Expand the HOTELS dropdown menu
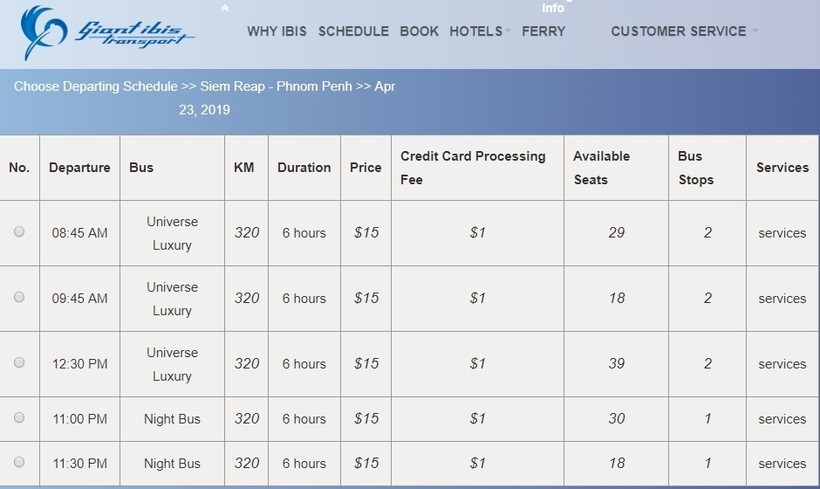This screenshot has width=820, height=489. click(480, 31)
